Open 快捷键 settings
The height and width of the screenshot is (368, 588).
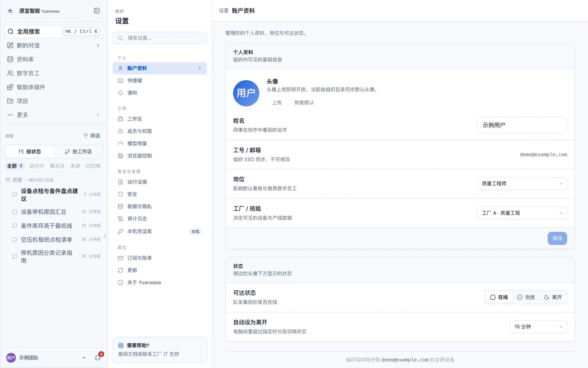click(x=160, y=81)
